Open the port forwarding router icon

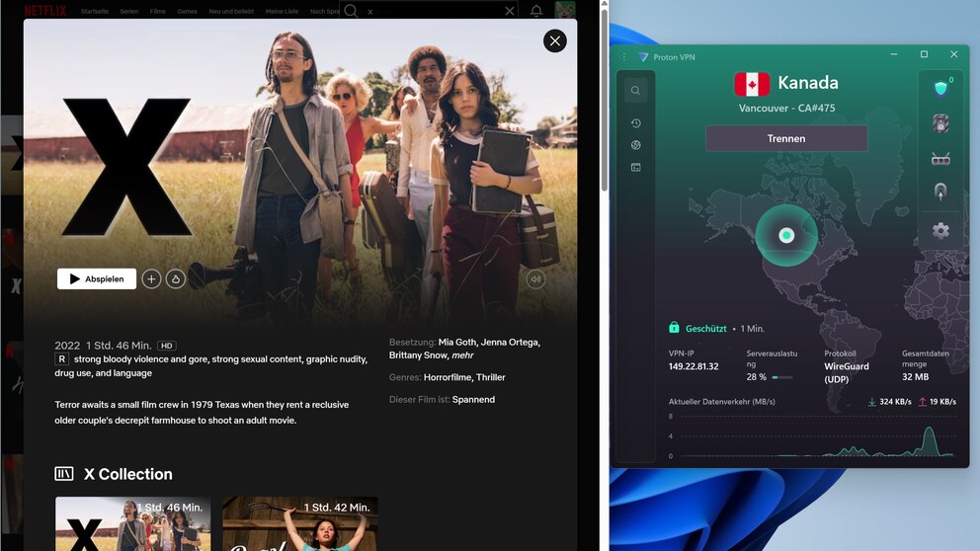[940, 159]
